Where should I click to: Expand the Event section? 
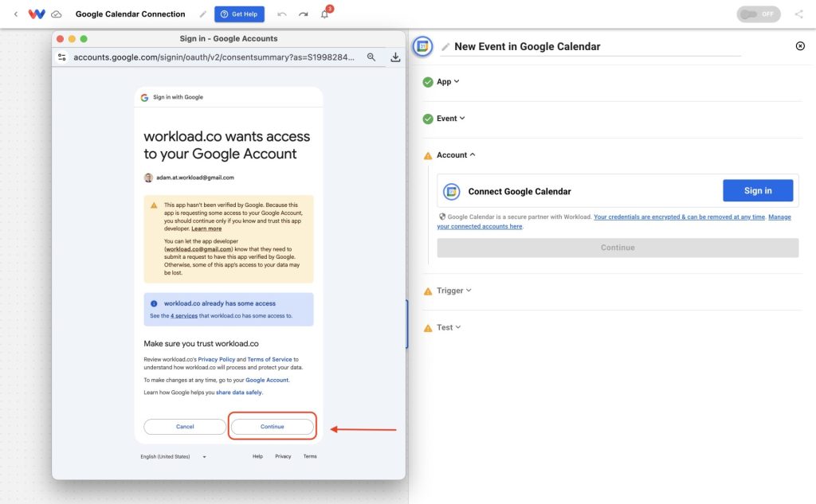(x=451, y=119)
